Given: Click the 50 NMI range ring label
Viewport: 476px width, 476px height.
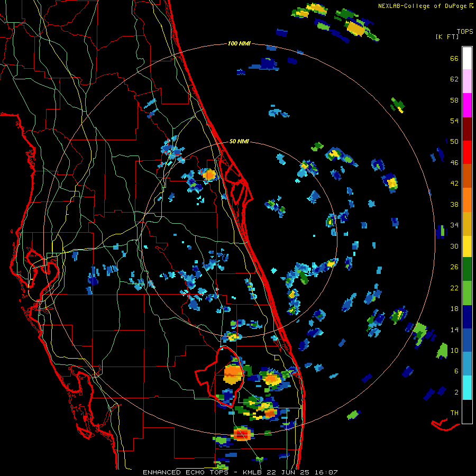Looking at the screenshot, I should click(x=239, y=141).
